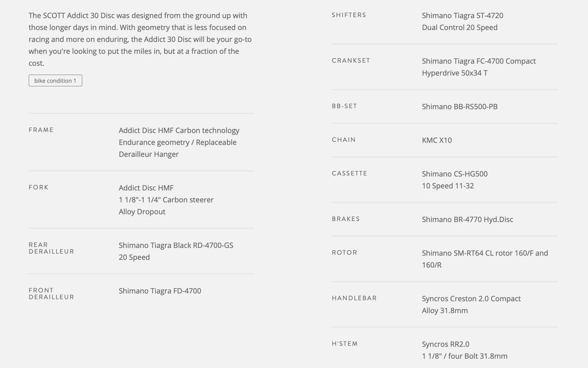Select the FRAME spec label
The width and height of the screenshot is (588, 368).
point(41,130)
